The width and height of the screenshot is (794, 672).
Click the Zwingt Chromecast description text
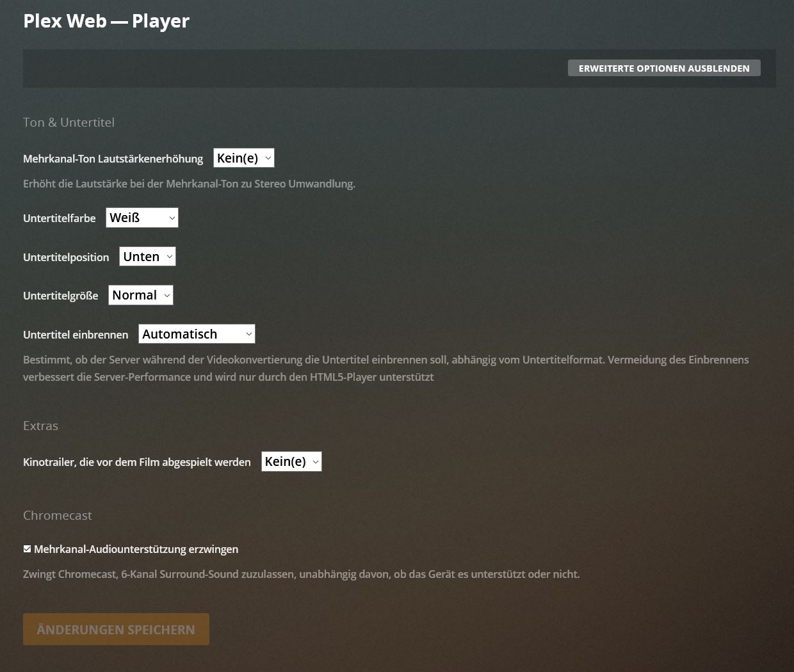click(x=302, y=574)
